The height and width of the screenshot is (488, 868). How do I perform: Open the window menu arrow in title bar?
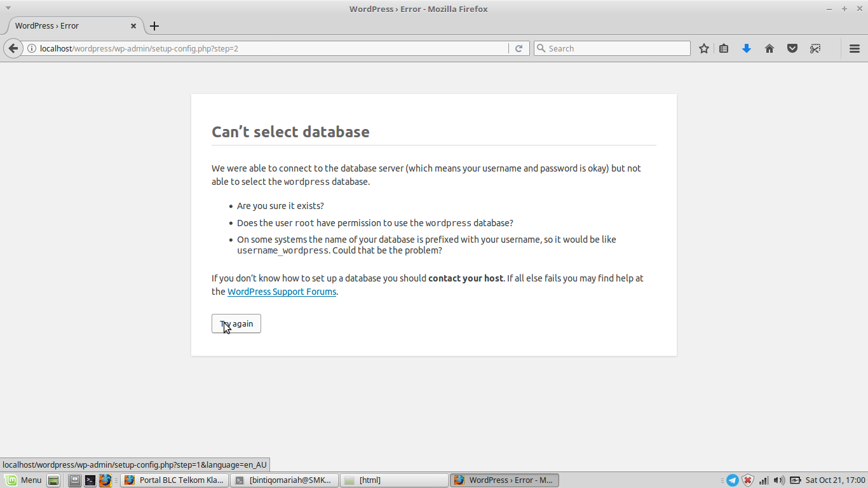click(8, 8)
